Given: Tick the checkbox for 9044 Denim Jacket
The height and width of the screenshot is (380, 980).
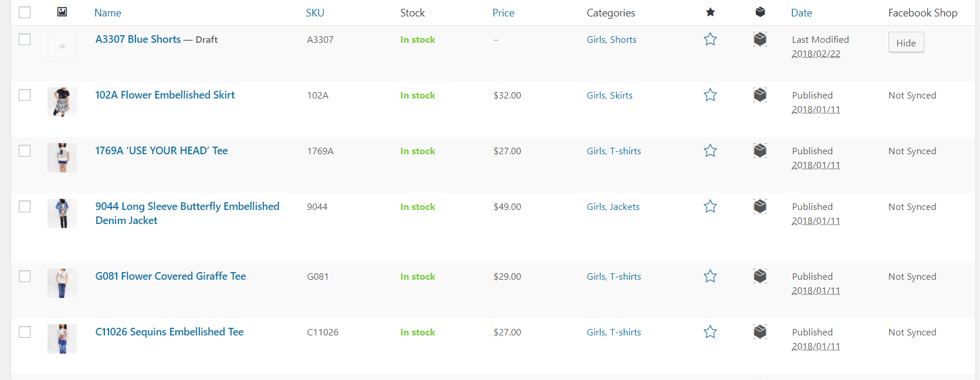Looking at the screenshot, I should [x=25, y=206].
